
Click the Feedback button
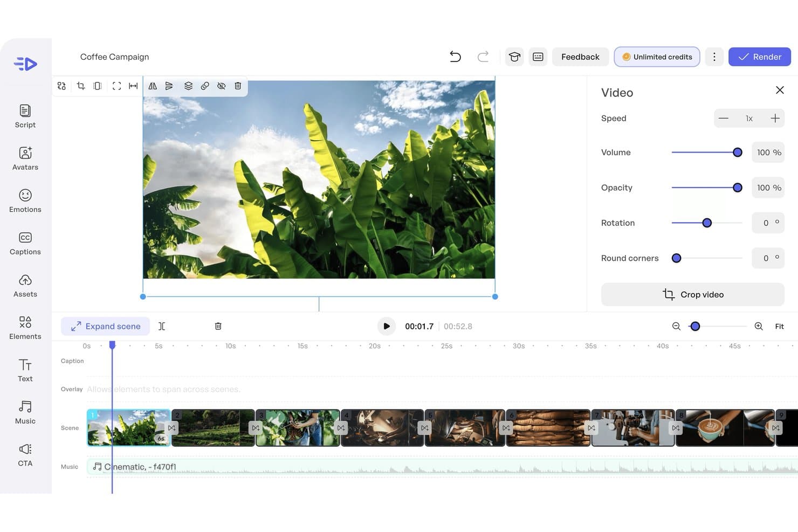pyautogui.click(x=580, y=57)
